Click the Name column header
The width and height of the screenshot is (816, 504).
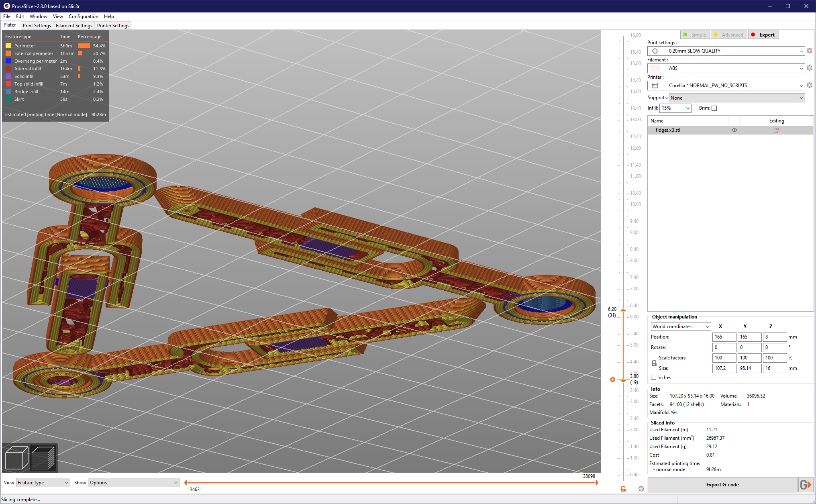coord(688,121)
